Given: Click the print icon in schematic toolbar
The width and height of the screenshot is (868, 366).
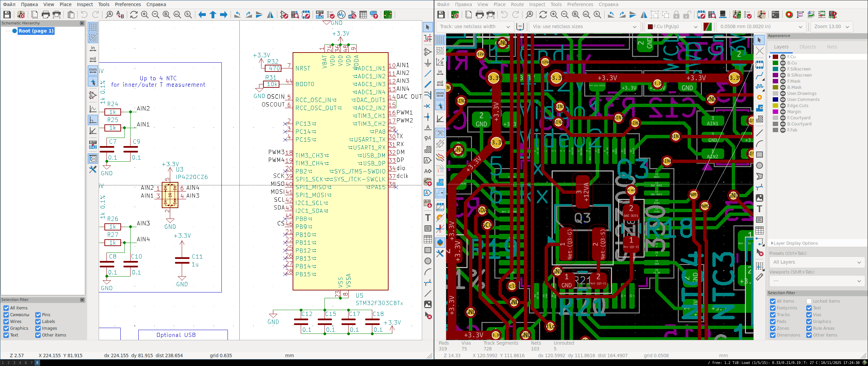Looking at the screenshot, I should point(45,15).
